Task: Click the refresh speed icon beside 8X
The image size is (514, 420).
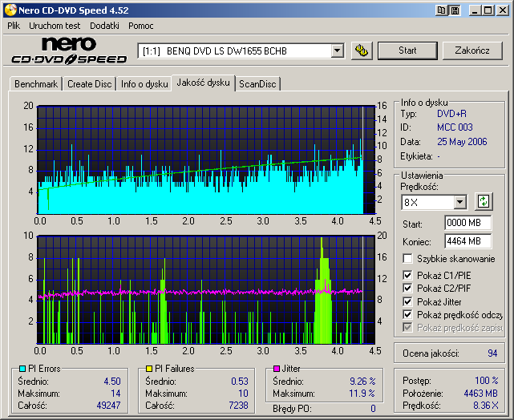Action: click(484, 201)
